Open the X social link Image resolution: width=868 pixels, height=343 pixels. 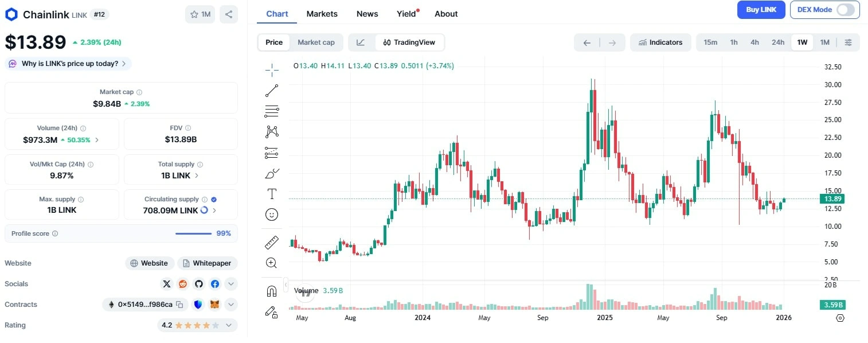(x=167, y=284)
